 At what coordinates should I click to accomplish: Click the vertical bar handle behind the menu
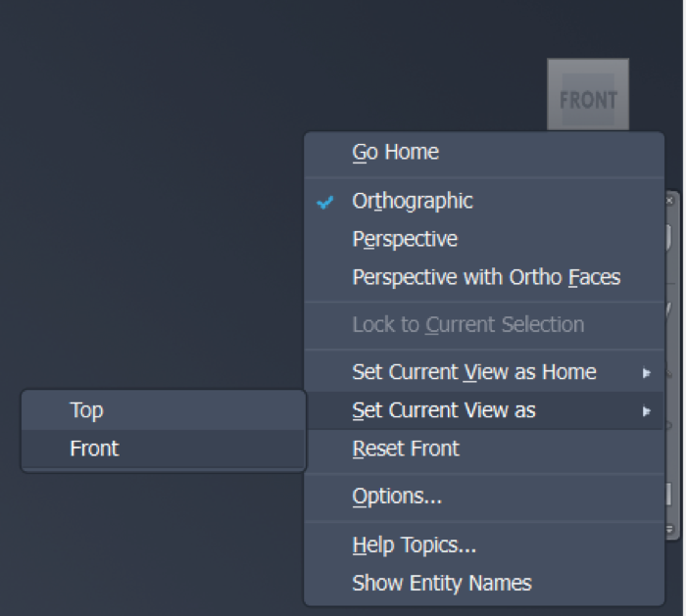pos(670,495)
